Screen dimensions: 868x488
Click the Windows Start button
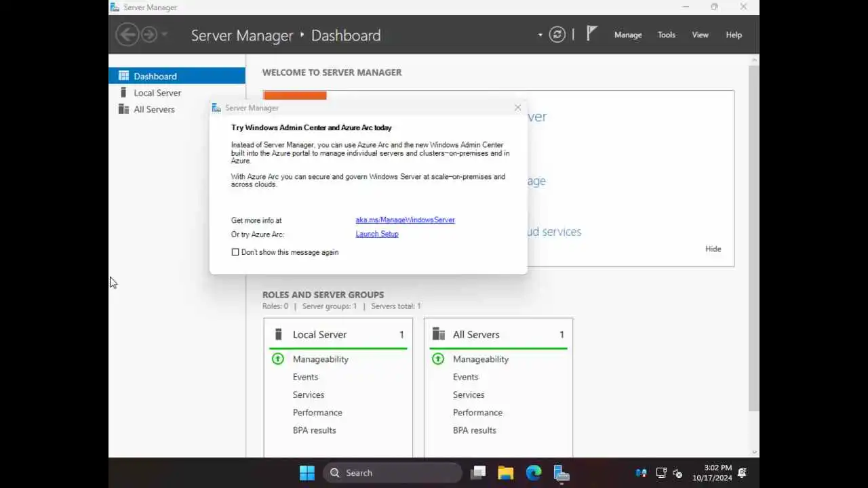coord(307,473)
